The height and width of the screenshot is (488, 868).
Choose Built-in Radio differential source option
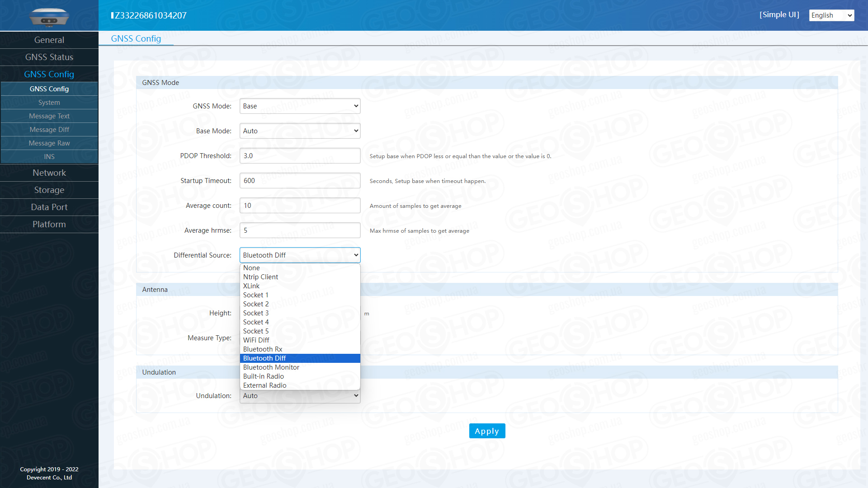(x=300, y=376)
